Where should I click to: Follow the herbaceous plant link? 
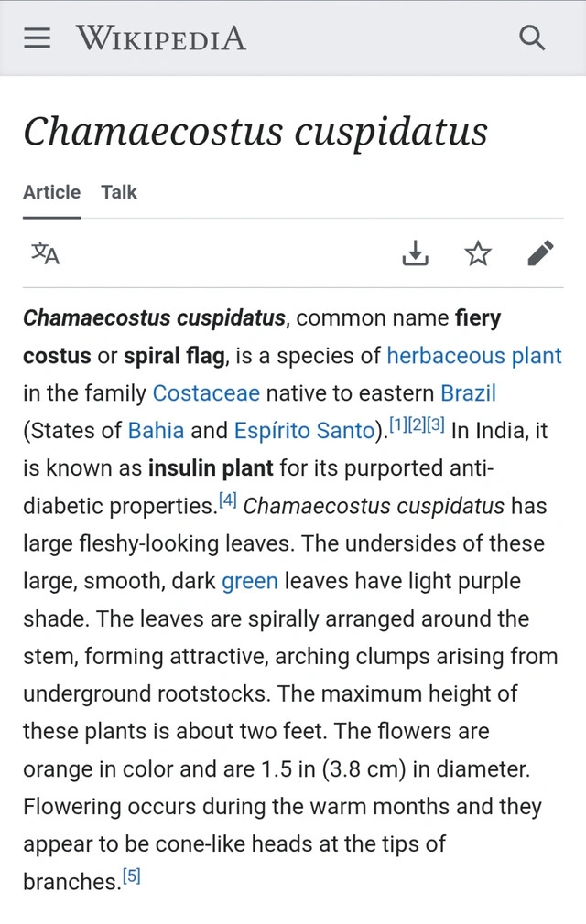pos(473,356)
